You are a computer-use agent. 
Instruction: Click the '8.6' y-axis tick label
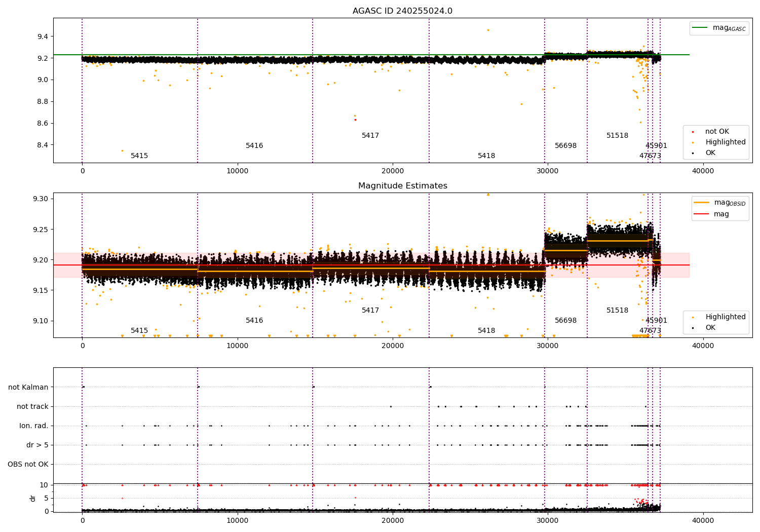coord(43,123)
